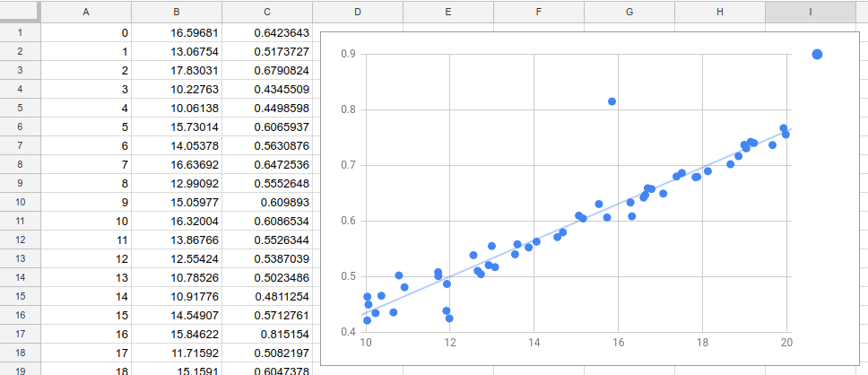Click cell containing 16.63692
Screen dimensions: 868x375
177,164
